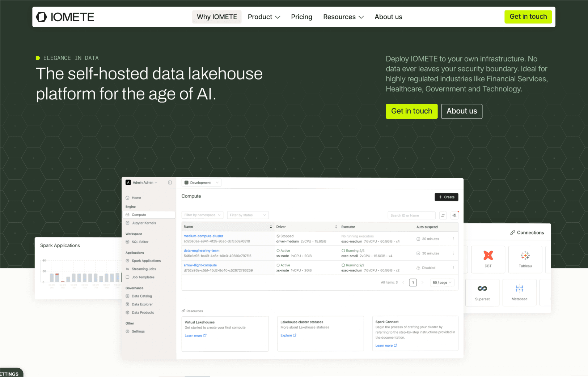
Task: Go to Pricing in the header
Action: coord(302,17)
